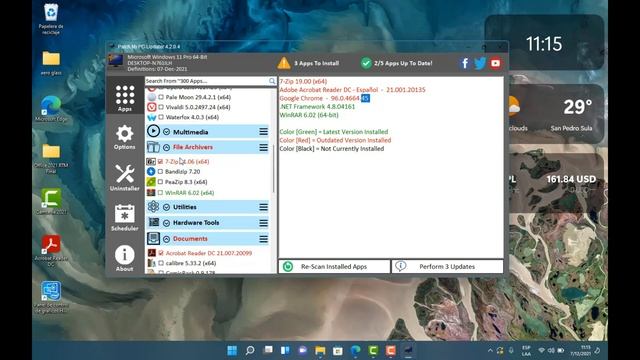Check the Waterfox 4.0.3 checkbox
The width and height of the screenshot is (640, 360).
coord(161,117)
